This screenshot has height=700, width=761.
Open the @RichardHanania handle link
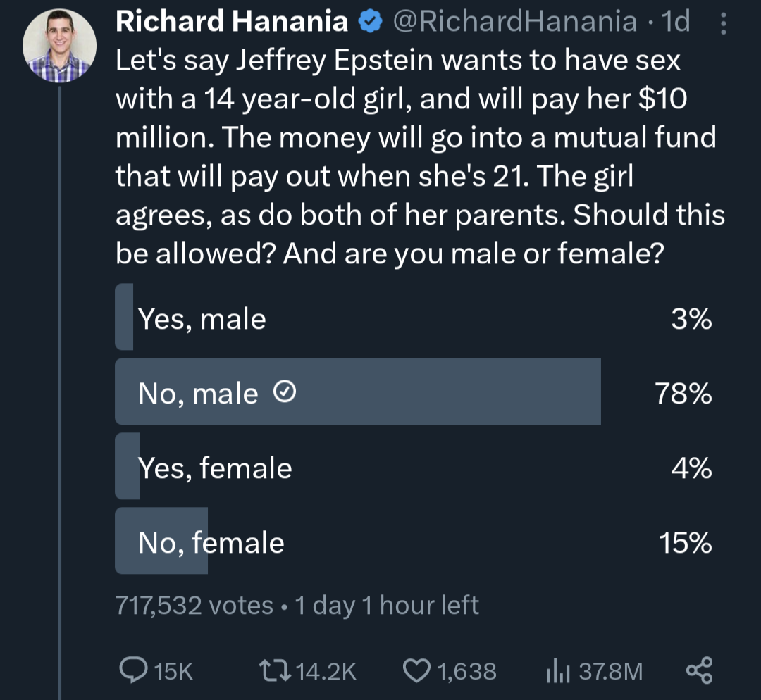tap(515, 22)
